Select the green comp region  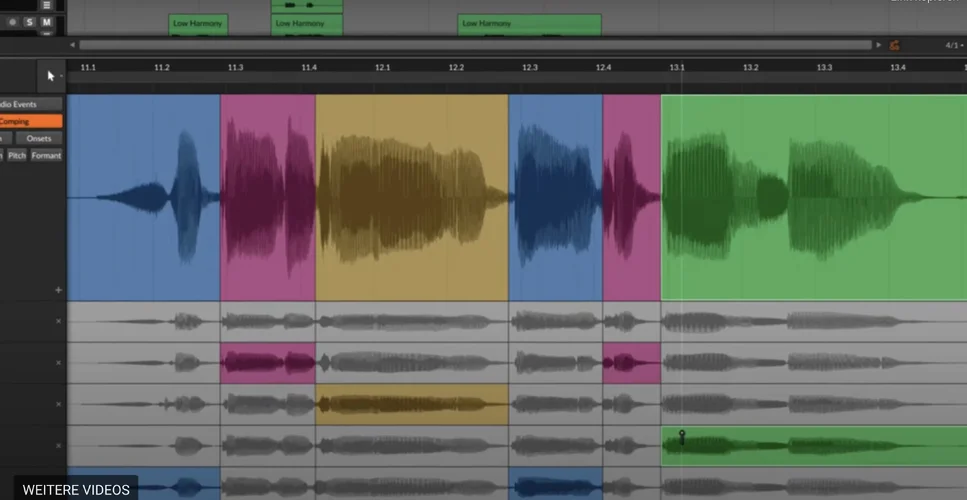click(814, 197)
